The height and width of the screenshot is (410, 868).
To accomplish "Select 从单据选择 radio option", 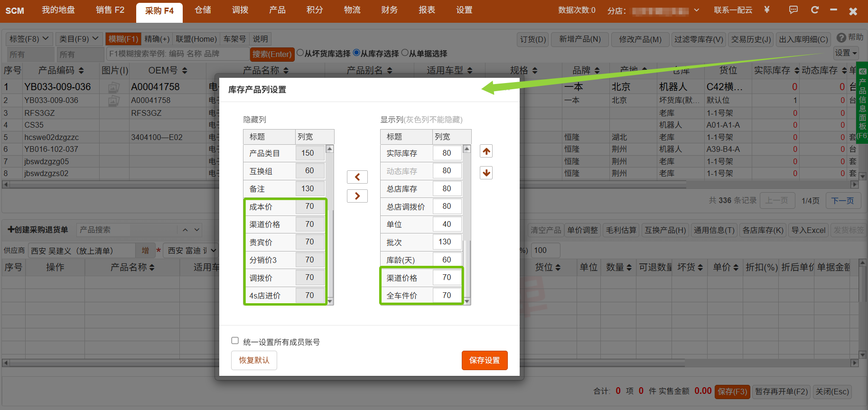I will point(405,53).
